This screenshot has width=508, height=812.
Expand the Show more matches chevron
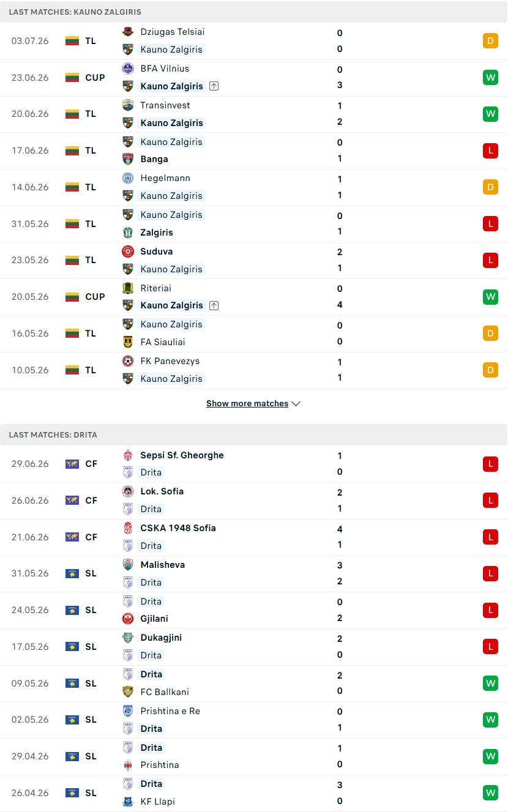pos(296,404)
